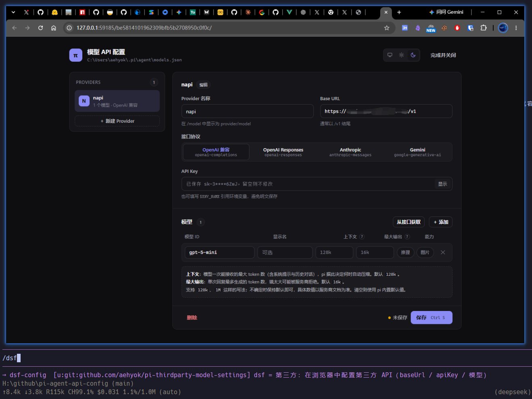Viewport: 532px width, 399px height.
Task: Reload the page in the browser
Action: point(40,28)
